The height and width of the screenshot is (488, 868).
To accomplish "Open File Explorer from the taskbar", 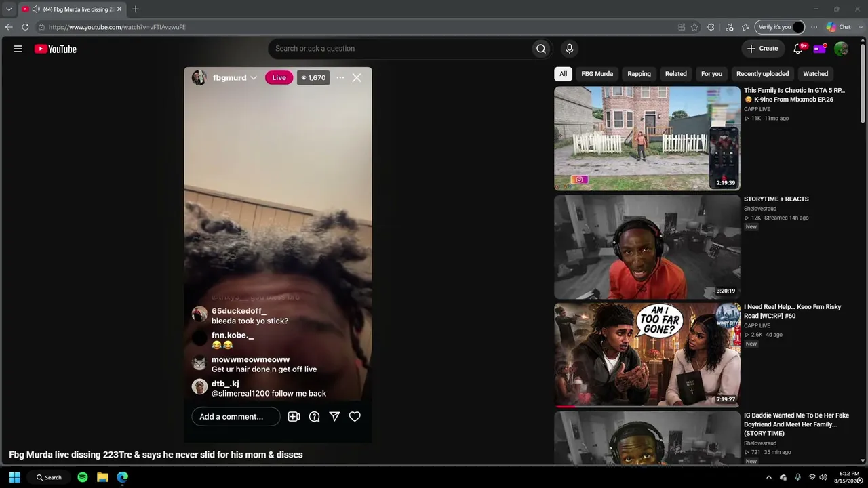I will coord(102,478).
